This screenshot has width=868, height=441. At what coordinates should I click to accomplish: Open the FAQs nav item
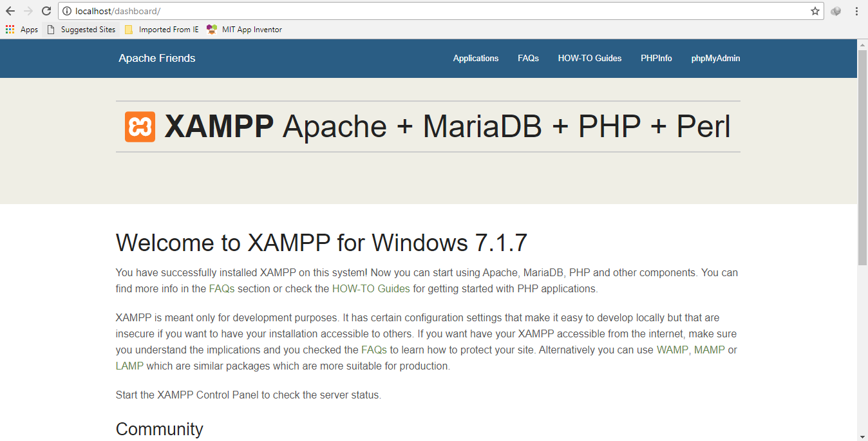pyautogui.click(x=528, y=58)
